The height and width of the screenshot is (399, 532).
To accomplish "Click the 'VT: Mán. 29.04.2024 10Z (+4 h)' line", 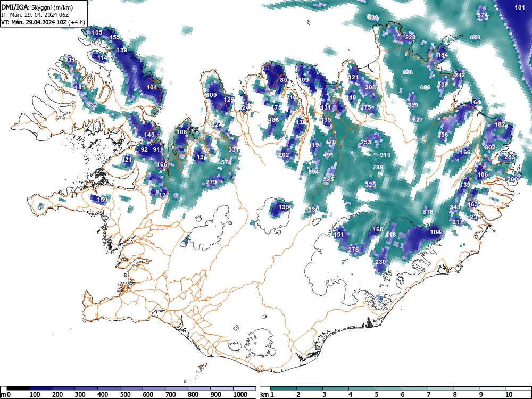I will click(x=43, y=22).
